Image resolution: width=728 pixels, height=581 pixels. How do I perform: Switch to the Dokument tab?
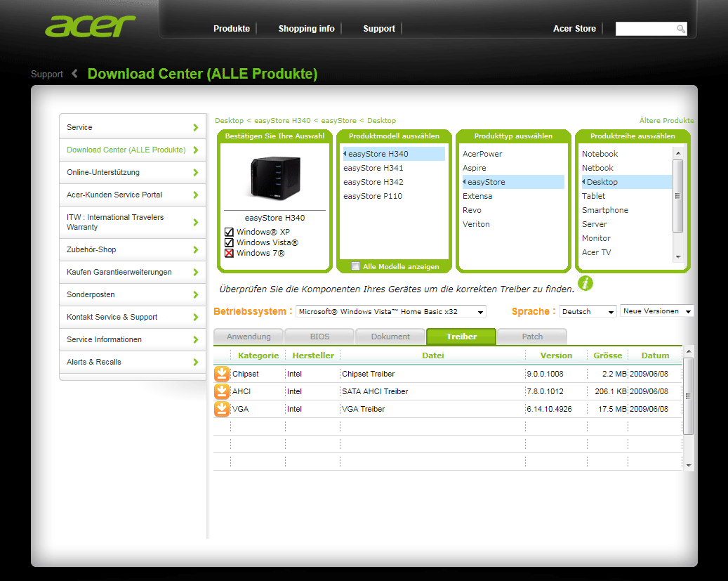390,337
